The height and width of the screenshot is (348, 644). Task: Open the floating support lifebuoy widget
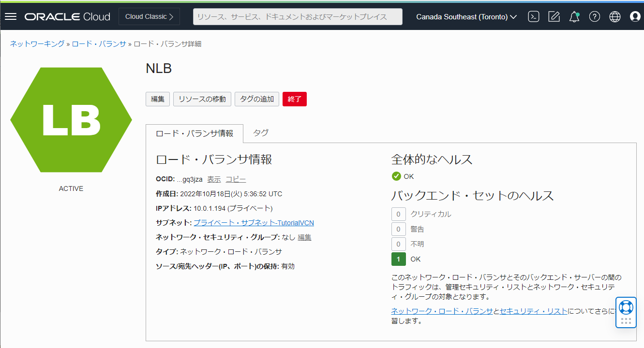coord(626,306)
